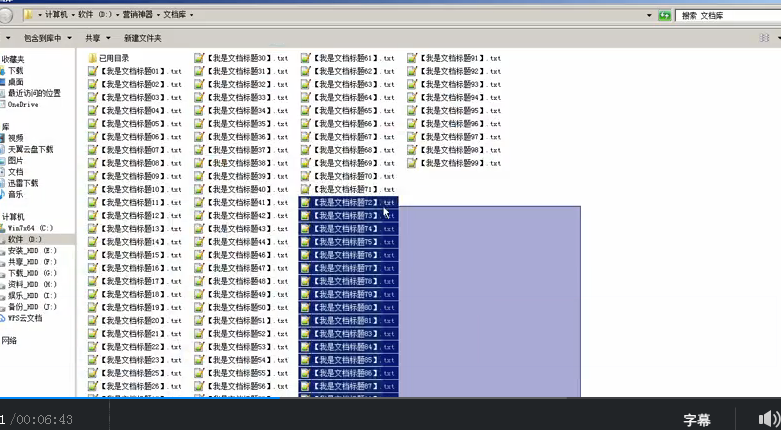Click the volume speaker icon in player
781x430 pixels.
click(767, 419)
